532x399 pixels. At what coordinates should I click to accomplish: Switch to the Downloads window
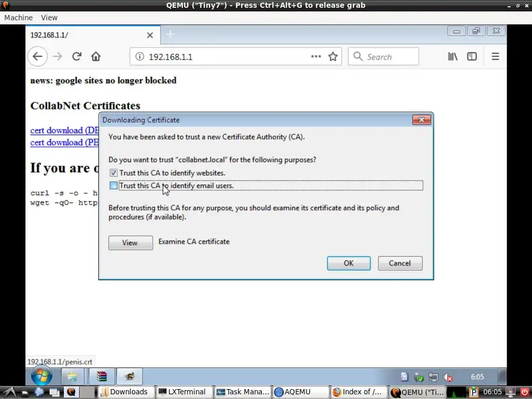pos(126,392)
